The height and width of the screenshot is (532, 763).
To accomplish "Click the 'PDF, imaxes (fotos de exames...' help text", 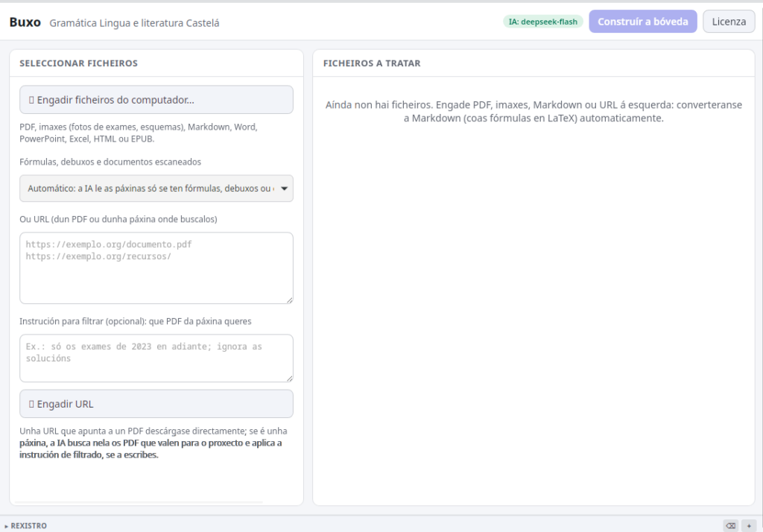I will coord(139,133).
